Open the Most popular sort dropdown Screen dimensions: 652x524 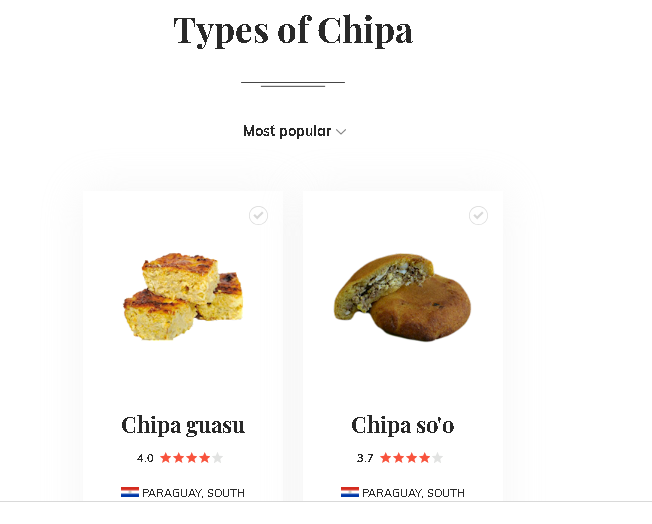pos(287,131)
